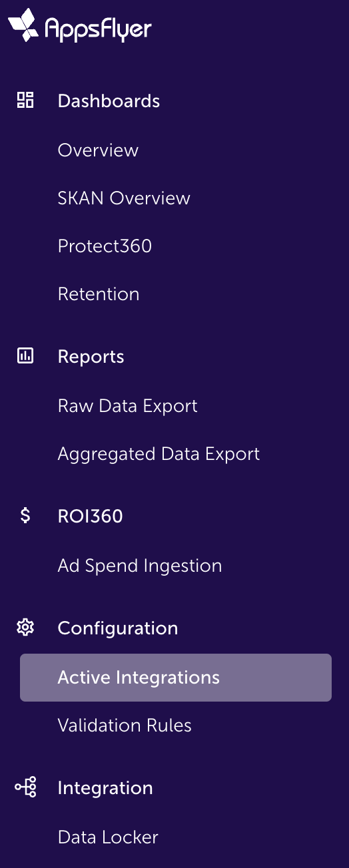This screenshot has width=349, height=868.
Task: Select the Integration section heading
Action: pos(105,788)
